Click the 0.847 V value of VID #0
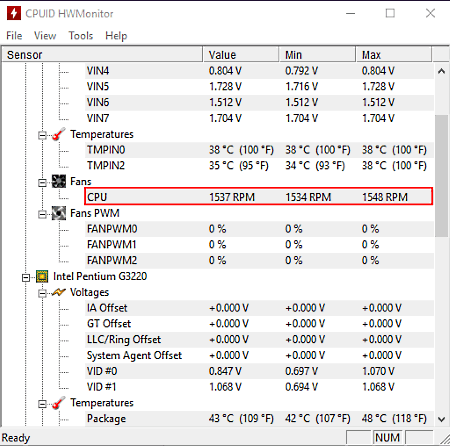The width and height of the screenshot is (450, 446). pos(225,371)
